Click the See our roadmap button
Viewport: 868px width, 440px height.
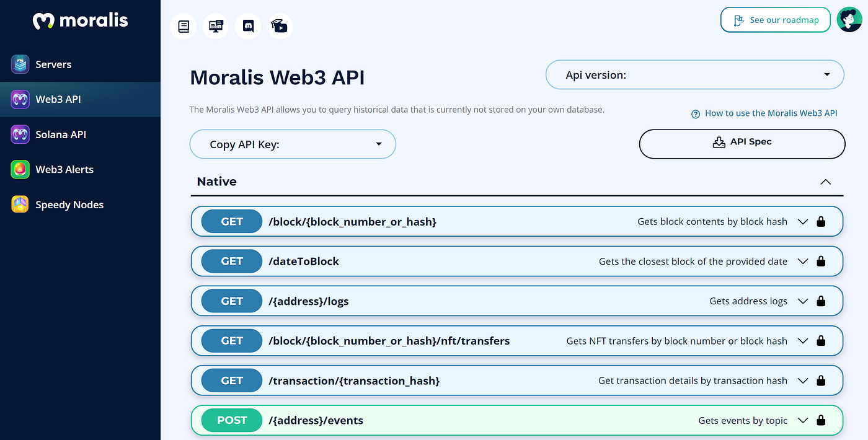775,20
